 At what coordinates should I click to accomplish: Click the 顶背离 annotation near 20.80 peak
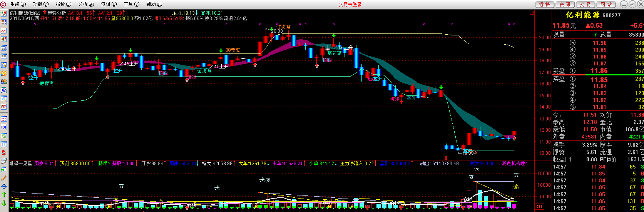(x=284, y=27)
